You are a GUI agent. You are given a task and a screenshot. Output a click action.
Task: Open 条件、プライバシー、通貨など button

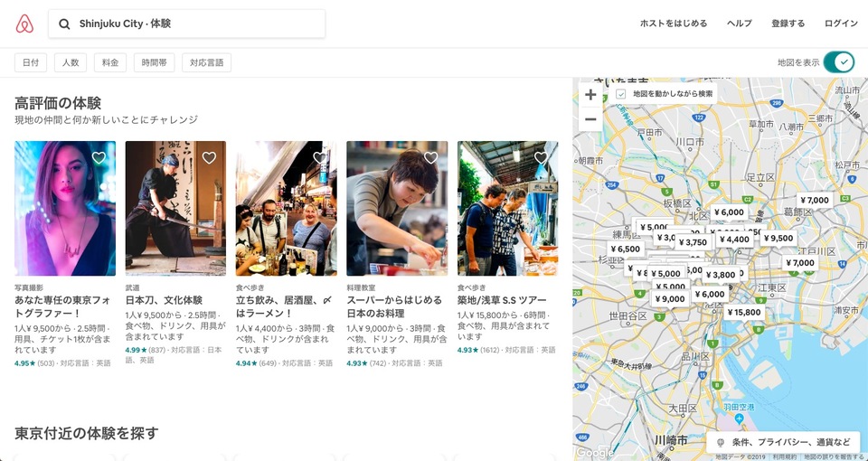[x=783, y=442]
